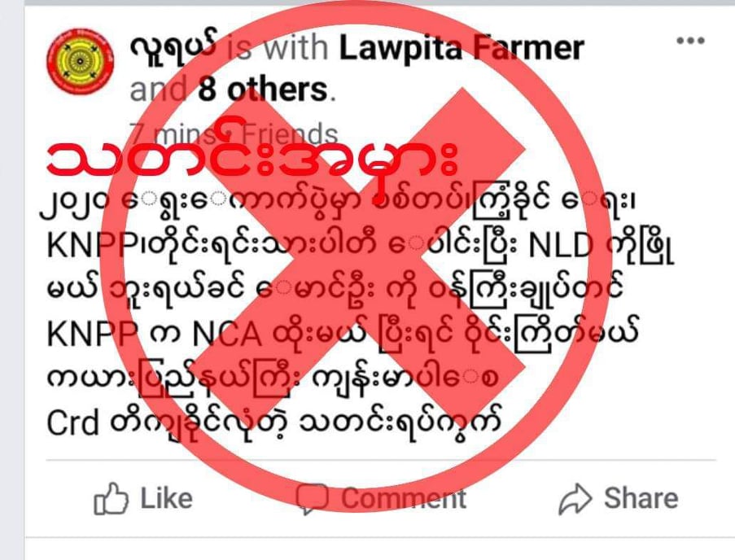Click the Crd word in last line
Screen dimensions: 735x560
[x=72, y=423]
